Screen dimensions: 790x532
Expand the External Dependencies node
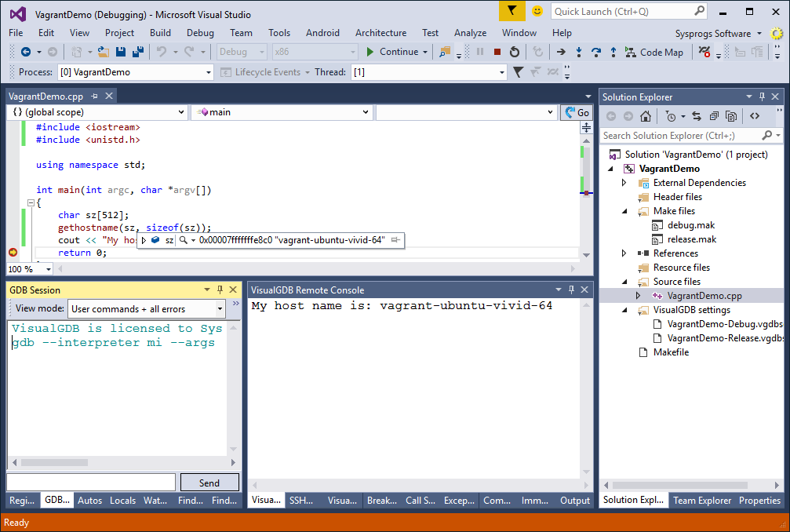[624, 183]
